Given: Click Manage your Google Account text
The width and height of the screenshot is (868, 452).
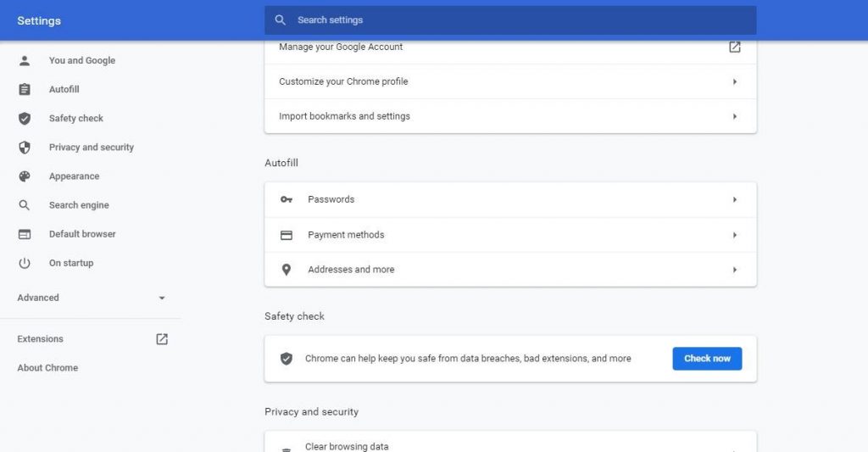Looking at the screenshot, I should [341, 47].
